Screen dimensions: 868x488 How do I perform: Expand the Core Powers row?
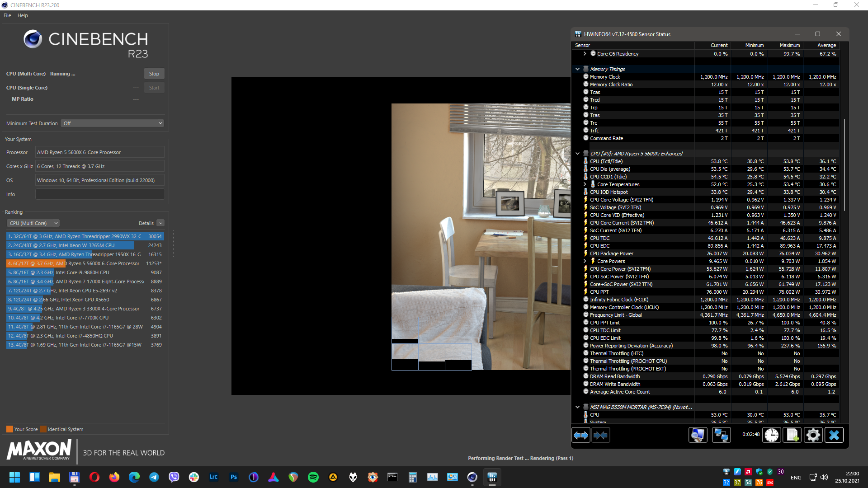point(585,261)
